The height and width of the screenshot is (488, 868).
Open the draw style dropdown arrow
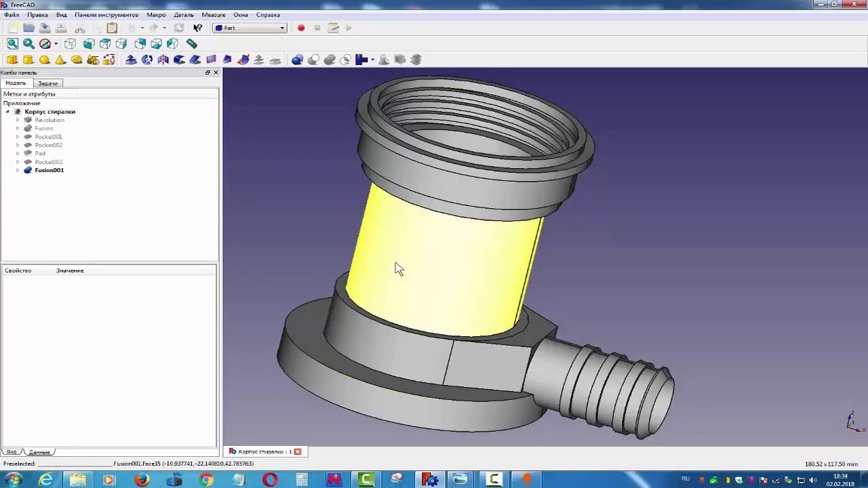click(x=56, y=44)
